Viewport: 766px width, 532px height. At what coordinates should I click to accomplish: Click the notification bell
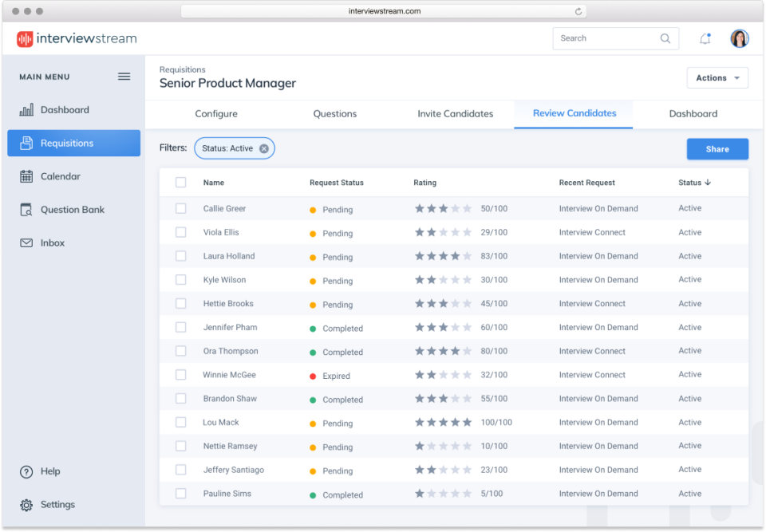point(705,37)
